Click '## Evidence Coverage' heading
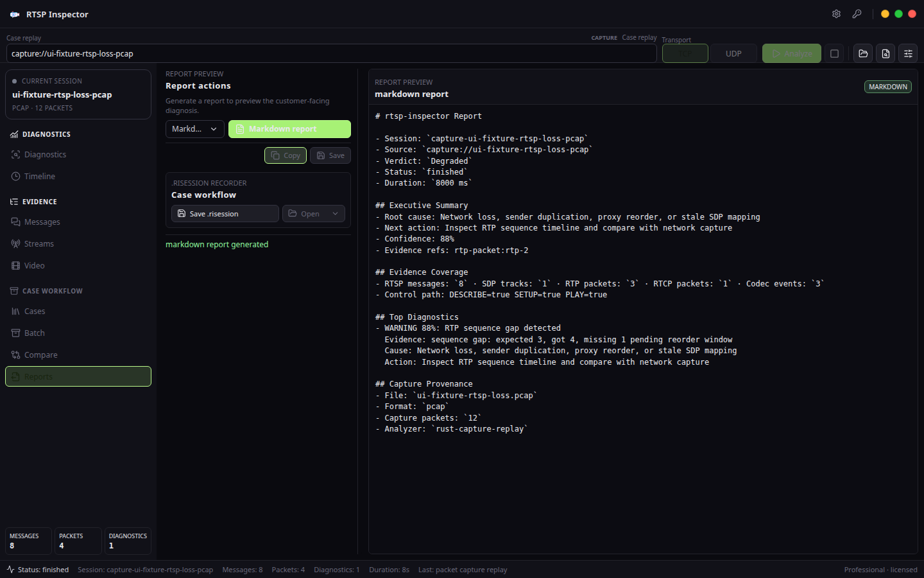Viewport: 924px width, 578px height. pos(422,272)
